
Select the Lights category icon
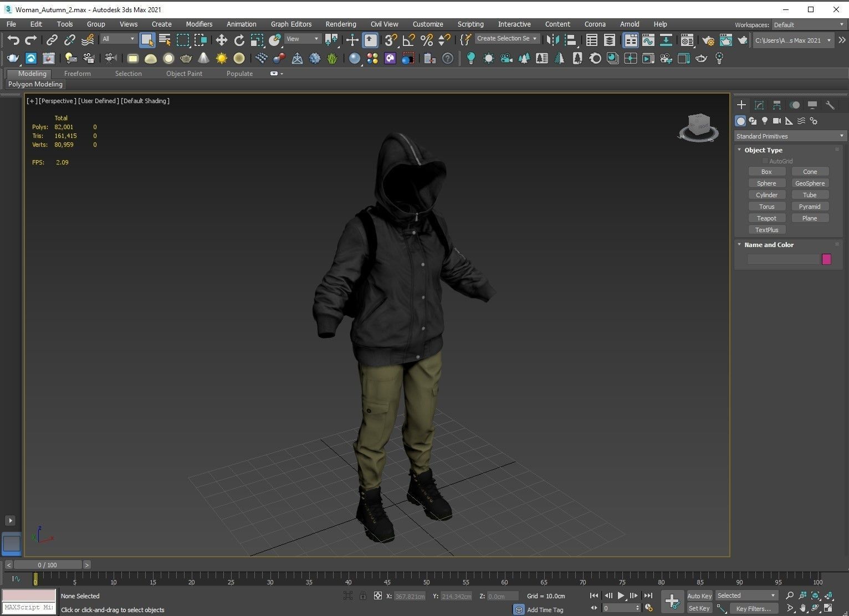(765, 121)
